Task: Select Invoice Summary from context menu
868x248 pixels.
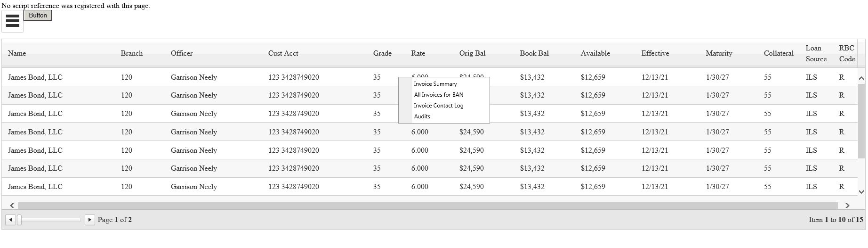Action: click(435, 84)
